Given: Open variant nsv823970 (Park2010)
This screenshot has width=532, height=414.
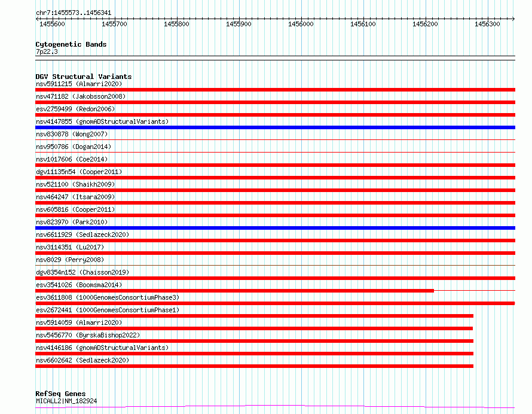Looking at the screenshot, I should (72, 222).
